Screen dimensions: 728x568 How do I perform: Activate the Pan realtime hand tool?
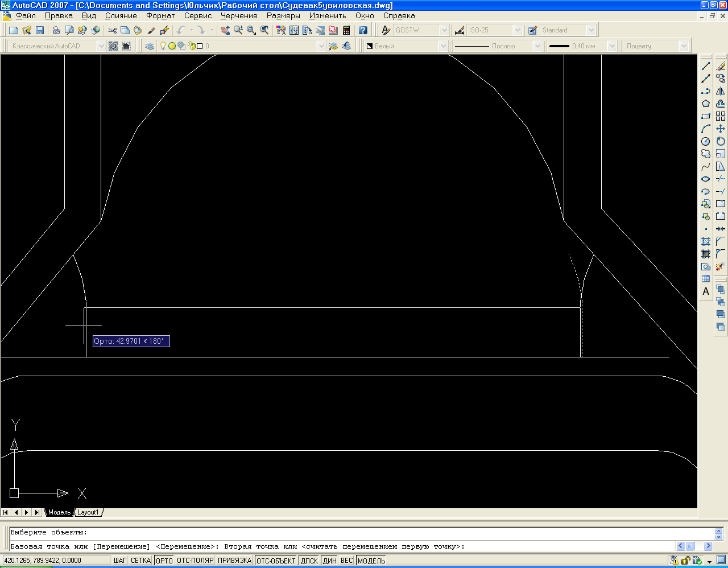pos(225,30)
